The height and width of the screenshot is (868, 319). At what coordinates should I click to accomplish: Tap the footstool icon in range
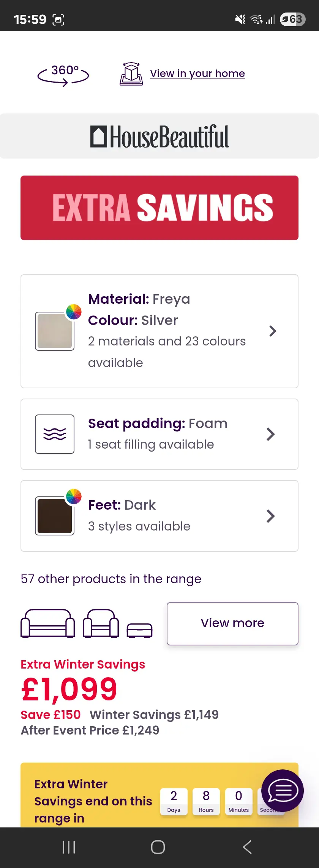(x=139, y=630)
